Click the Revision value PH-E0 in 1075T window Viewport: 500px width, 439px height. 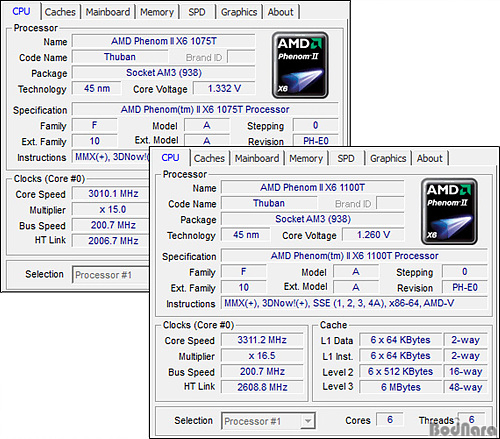coord(316,141)
